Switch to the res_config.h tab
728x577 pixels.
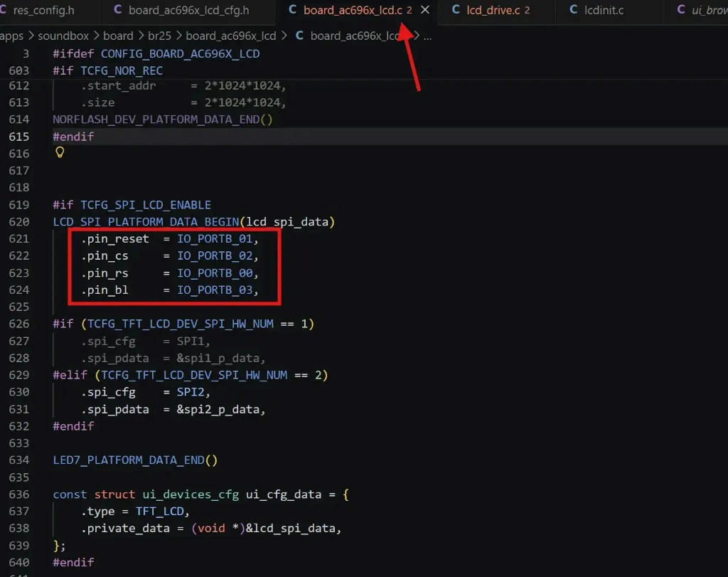(43, 10)
